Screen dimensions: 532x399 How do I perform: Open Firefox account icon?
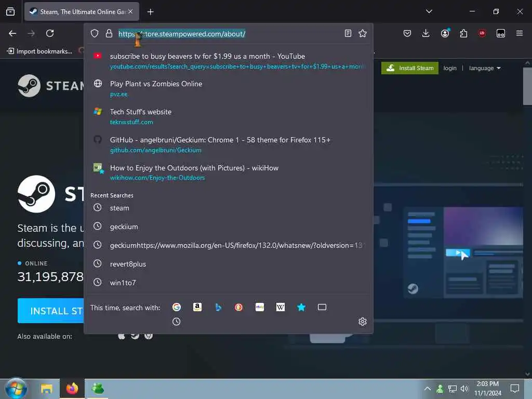(x=445, y=33)
